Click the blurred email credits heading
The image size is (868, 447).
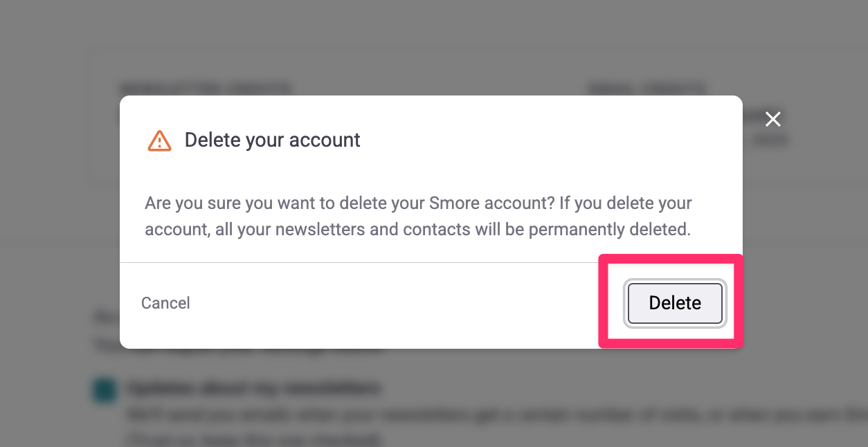pyautogui.click(x=647, y=89)
